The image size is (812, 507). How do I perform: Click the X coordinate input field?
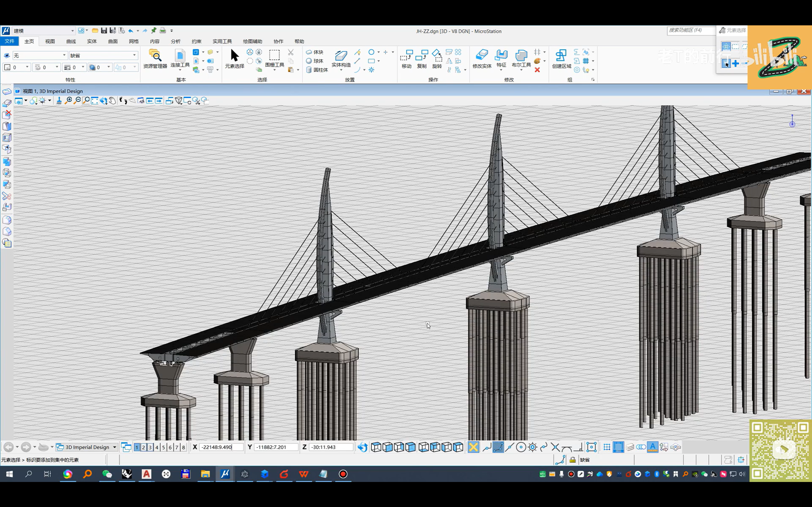[221, 447]
